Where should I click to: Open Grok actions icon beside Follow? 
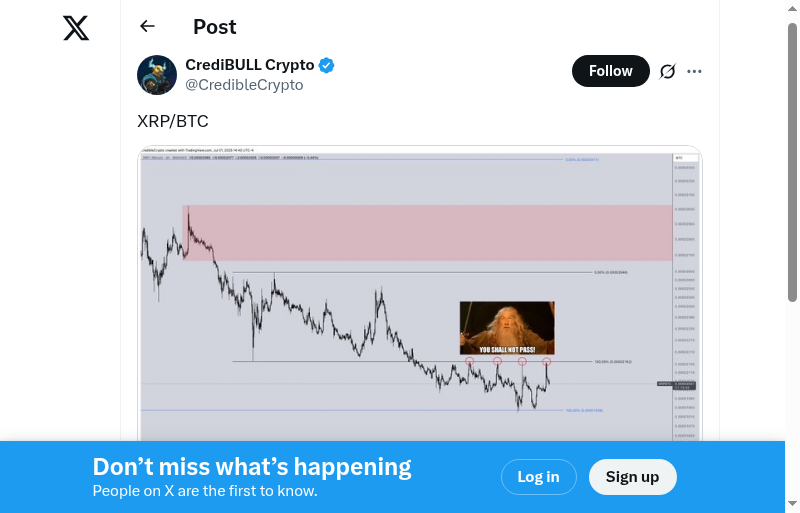pyautogui.click(x=667, y=71)
